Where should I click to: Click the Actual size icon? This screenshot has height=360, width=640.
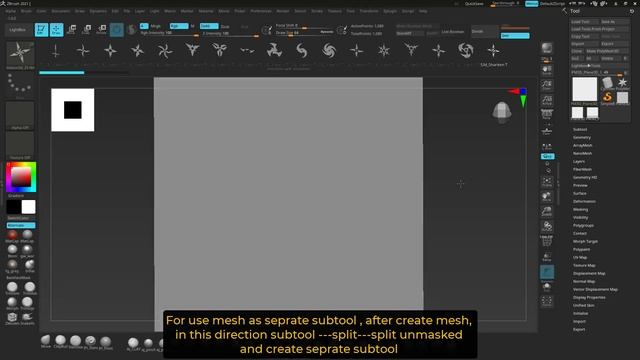pos(547,100)
